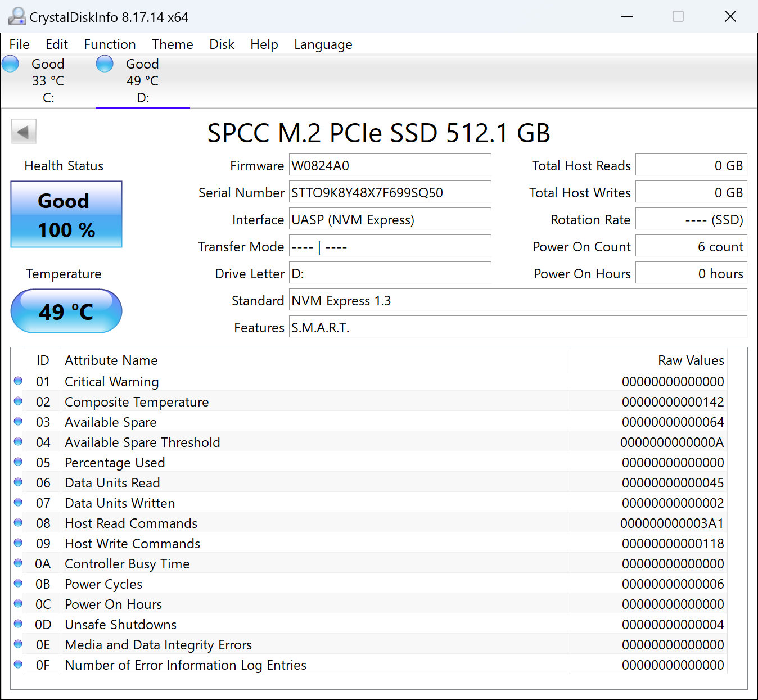Click the status orb for drive C:
Image resolution: width=758 pixels, height=700 pixels.
pos(11,64)
